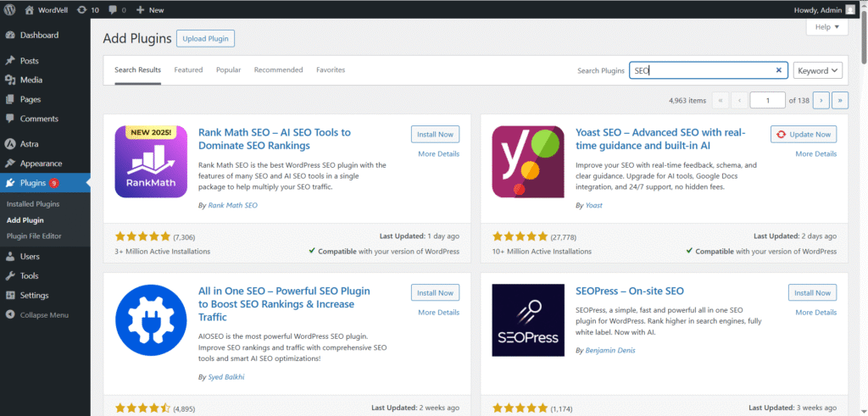Open the All in One SEO title link
This screenshot has width=868, height=416.
284,304
